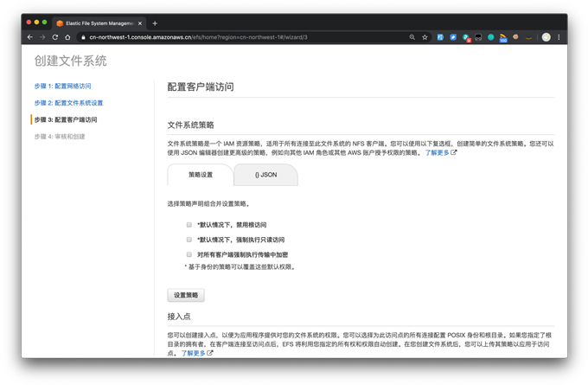Close the window with the red button

[29, 22]
